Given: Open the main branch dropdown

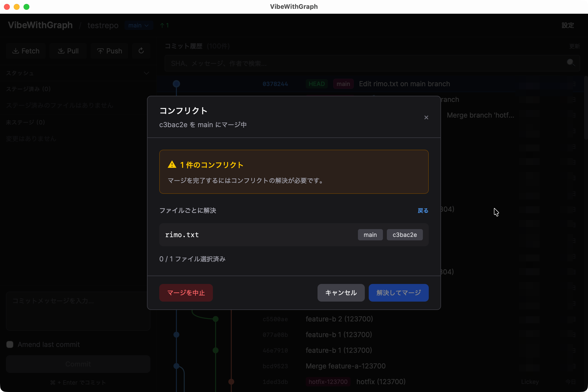Looking at the screenshot, I should tap(138, 25).
